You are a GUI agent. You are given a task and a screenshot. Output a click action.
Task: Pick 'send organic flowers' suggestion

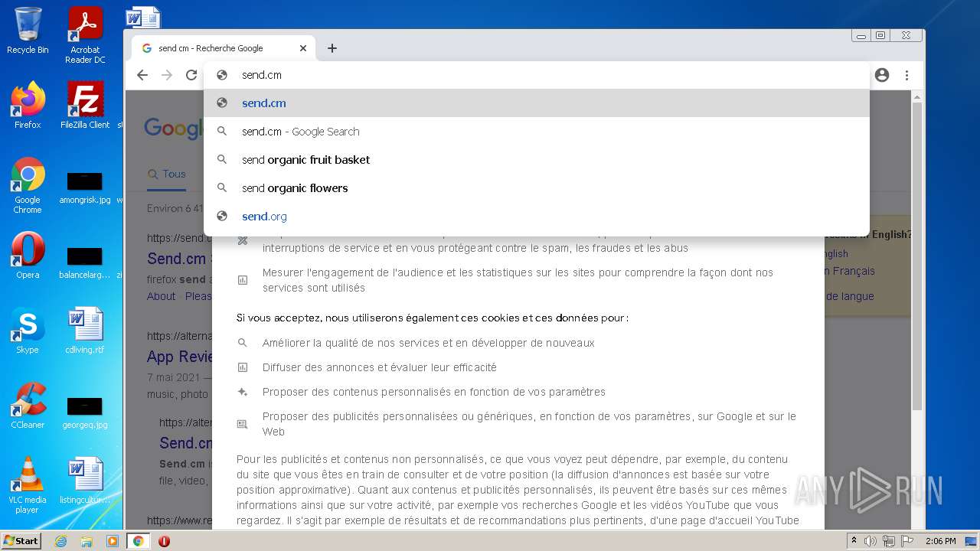click(536, 188)
